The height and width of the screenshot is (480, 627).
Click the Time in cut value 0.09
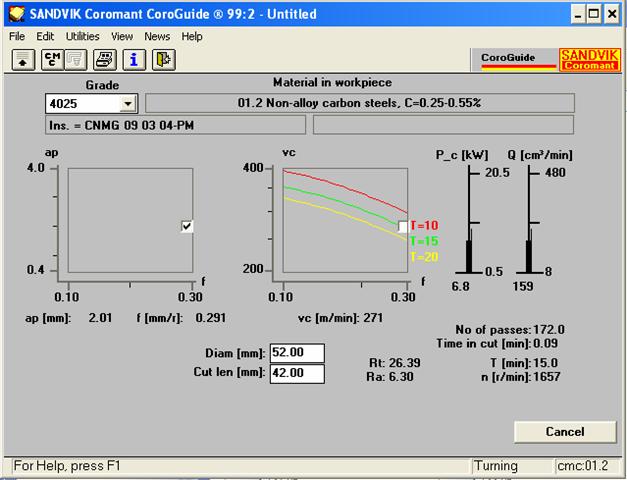point(545,343)
